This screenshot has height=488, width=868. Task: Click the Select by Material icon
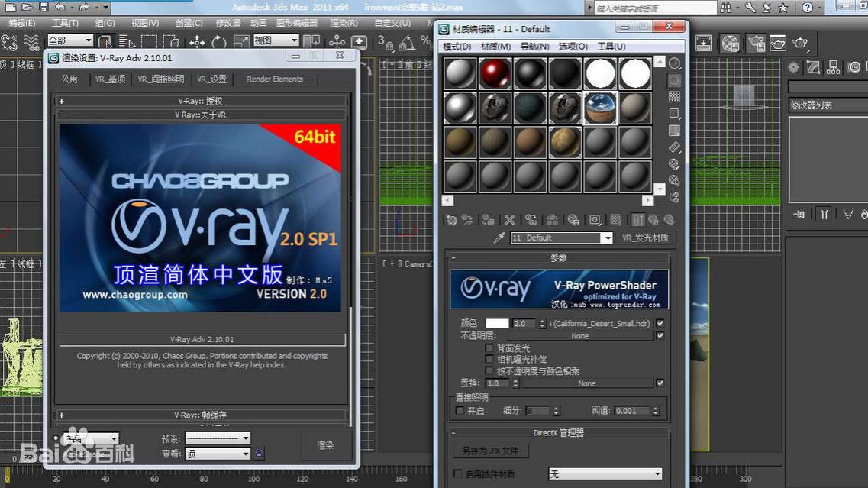pyautogui.click(x=674, y=180)
